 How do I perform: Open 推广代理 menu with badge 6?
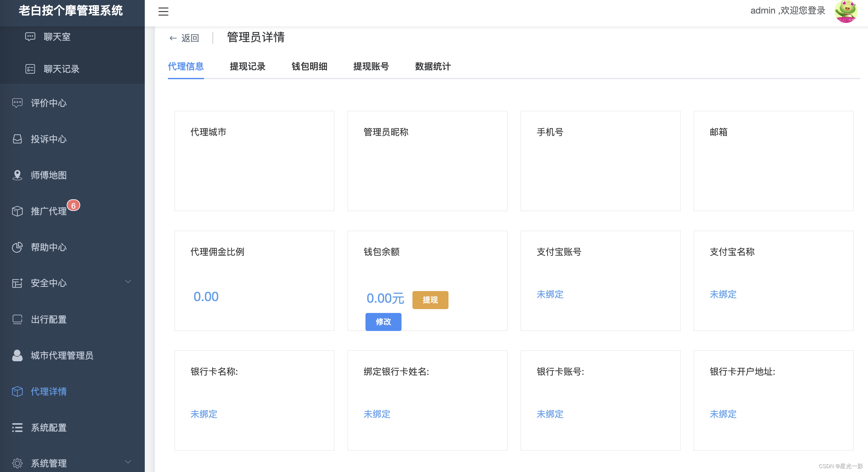[49, 211]
